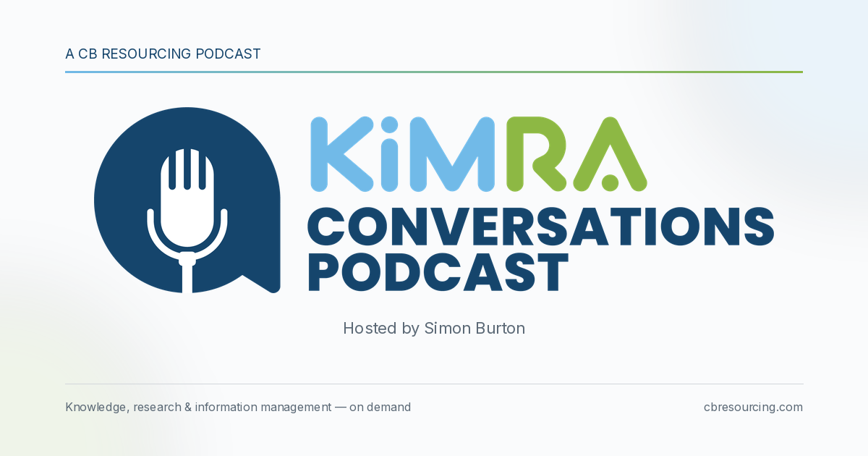Click the 'Knowledge, research & information management' tagline

point(238,407)
